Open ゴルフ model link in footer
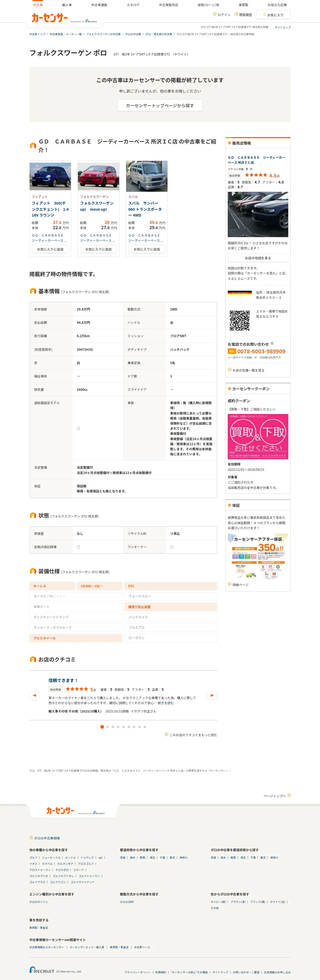This screenshot has height=980, width=320. click(34, 858)
